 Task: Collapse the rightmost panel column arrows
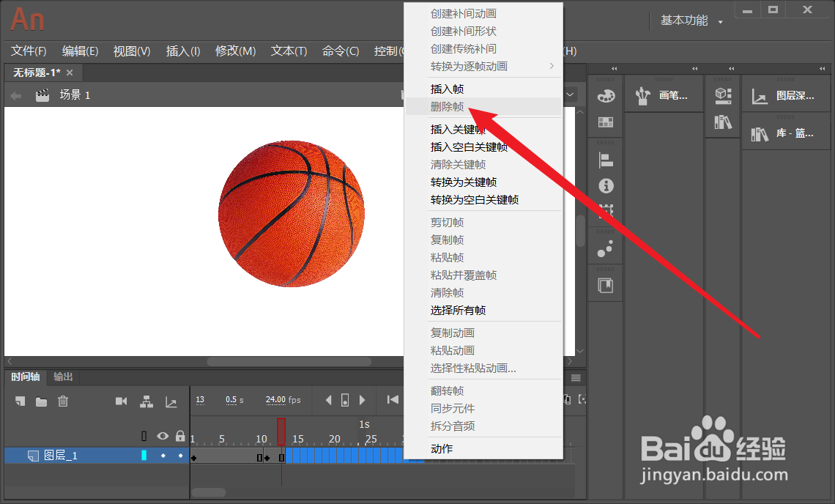pos(823,69)
